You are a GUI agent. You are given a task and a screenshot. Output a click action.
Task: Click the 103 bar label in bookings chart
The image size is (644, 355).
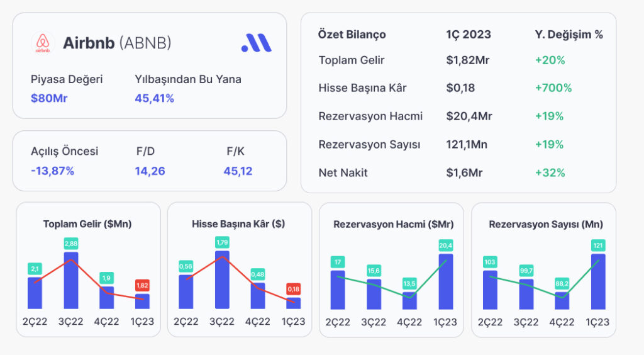(x=490, y=262)
